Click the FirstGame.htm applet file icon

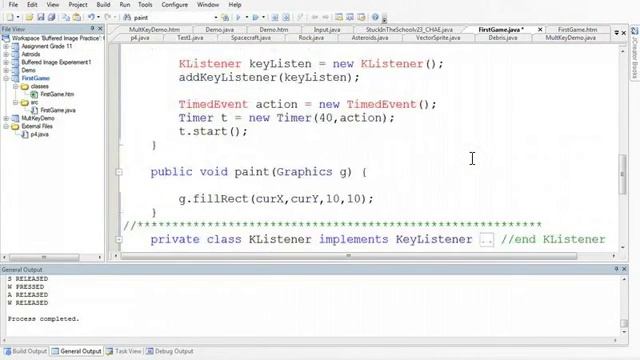(x=34, y=94)
